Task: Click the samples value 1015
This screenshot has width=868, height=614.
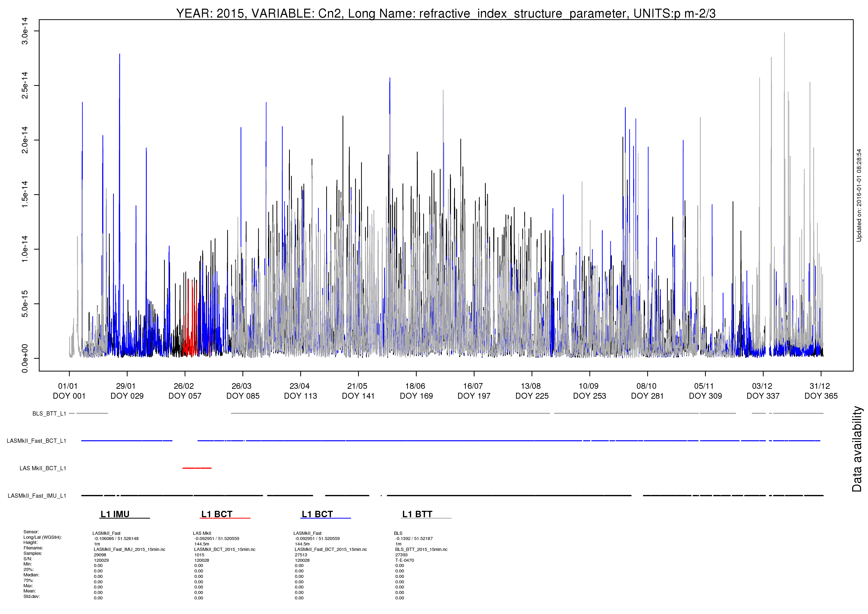Action: tap(199, 555)
